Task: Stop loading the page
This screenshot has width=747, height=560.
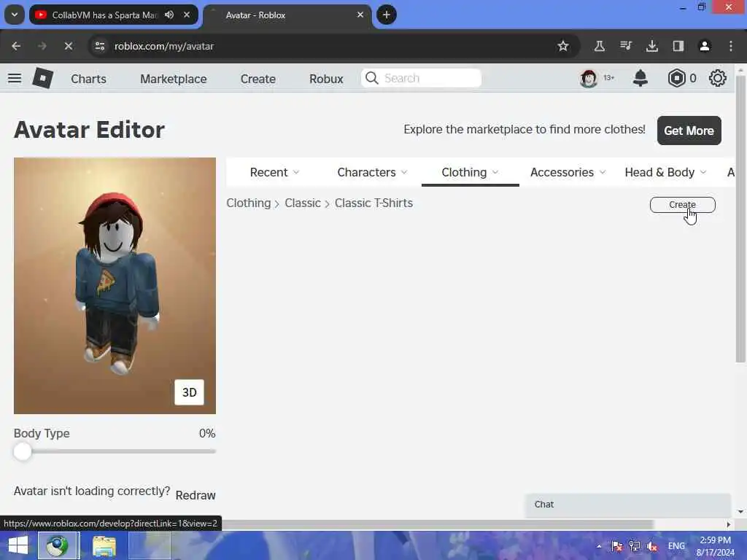Action: click(x=68, y=46)
